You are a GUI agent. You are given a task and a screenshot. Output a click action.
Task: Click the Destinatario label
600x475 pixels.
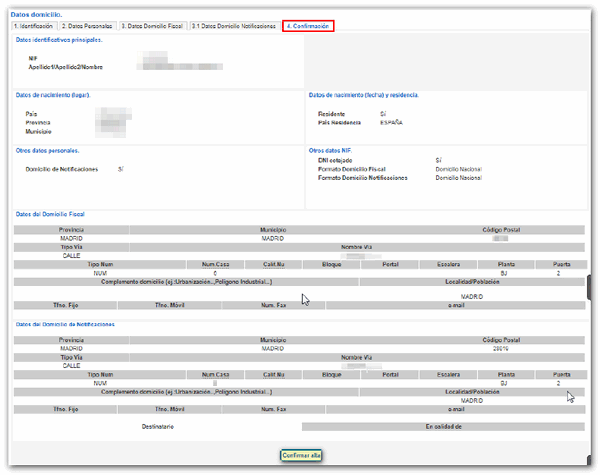point(158,427)
